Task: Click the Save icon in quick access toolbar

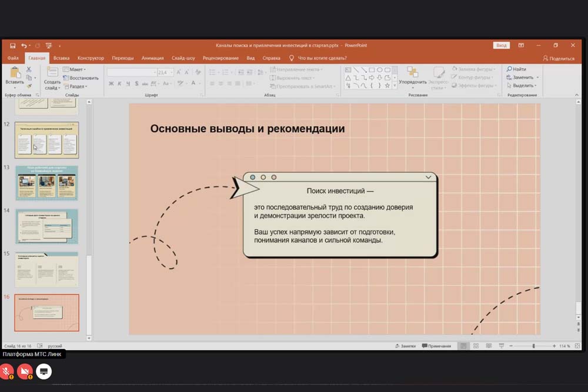Action: (x=12, y=45)
